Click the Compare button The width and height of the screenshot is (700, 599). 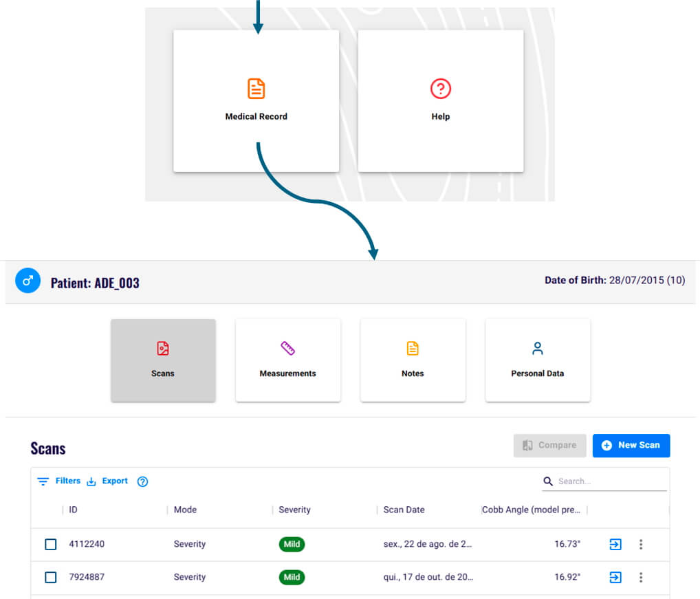[x=549, y=446]
